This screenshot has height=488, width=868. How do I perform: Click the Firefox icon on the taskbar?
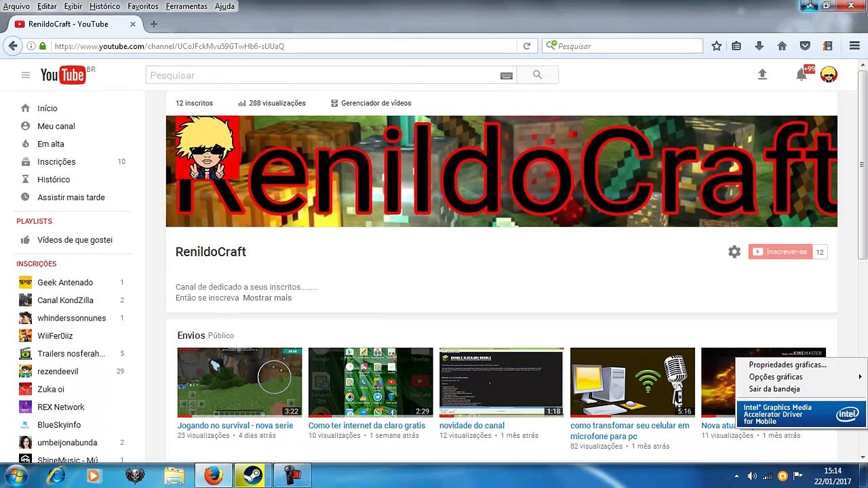click(213, 476)
